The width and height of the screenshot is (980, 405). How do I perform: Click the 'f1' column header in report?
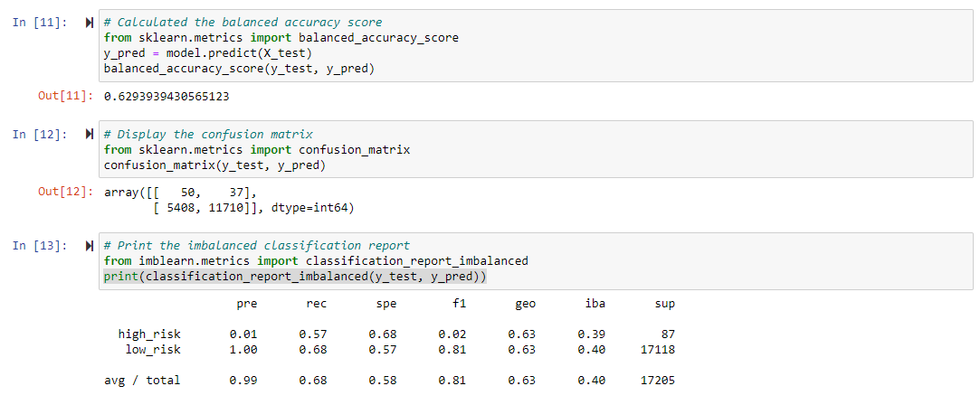[x=460, y=305]
